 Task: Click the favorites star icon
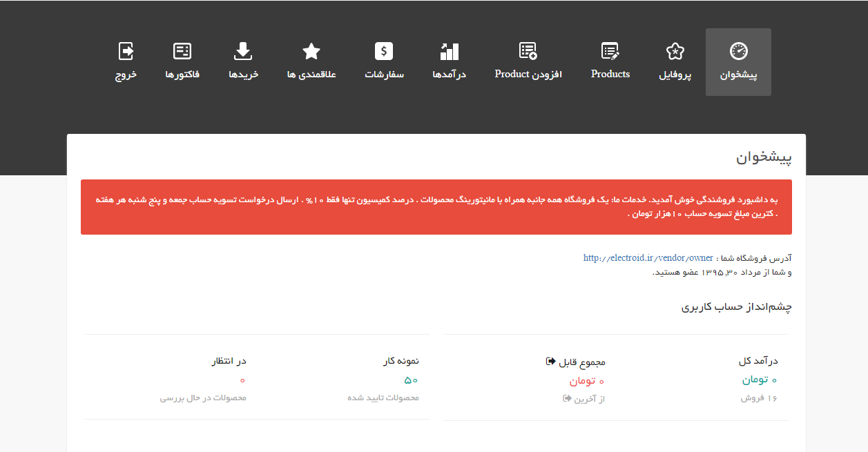[311, 51]
